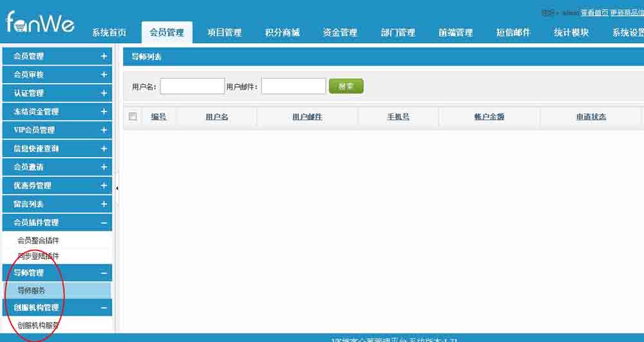
Task: Focus the 用户名 input field
Action: (192, 86)
